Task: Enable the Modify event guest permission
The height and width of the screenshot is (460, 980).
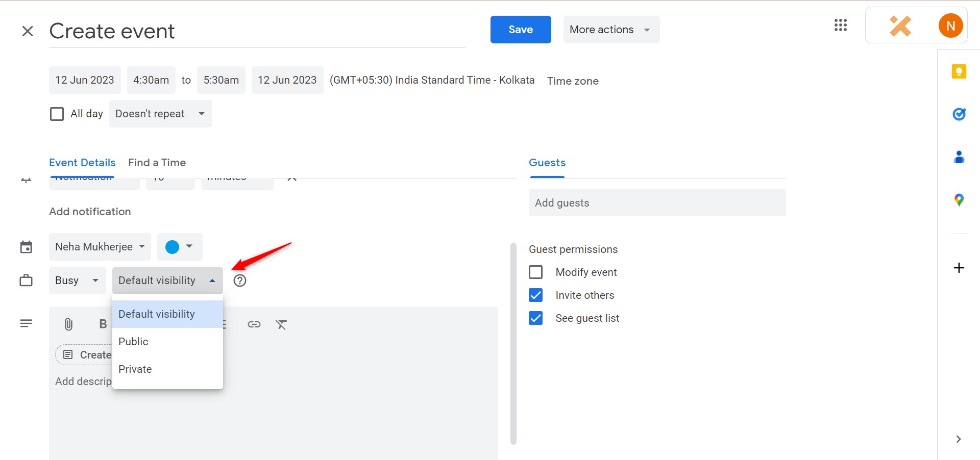Action: point(535,272)
